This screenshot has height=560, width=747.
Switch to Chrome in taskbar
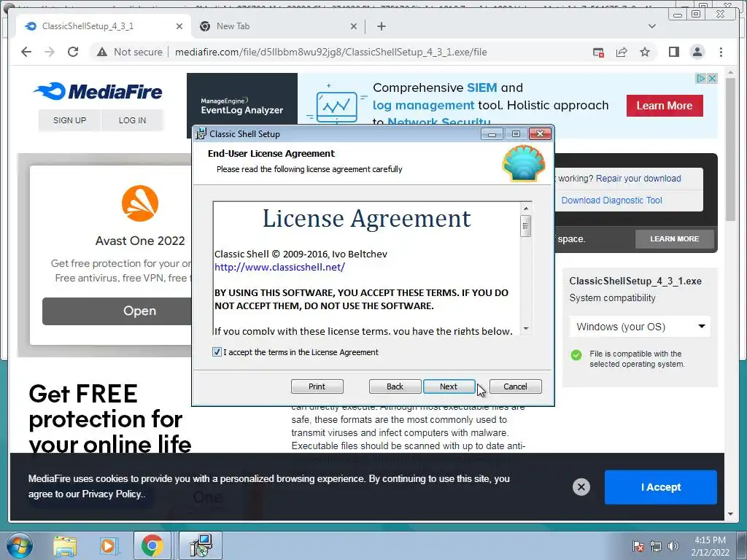(x=152, y=546)
